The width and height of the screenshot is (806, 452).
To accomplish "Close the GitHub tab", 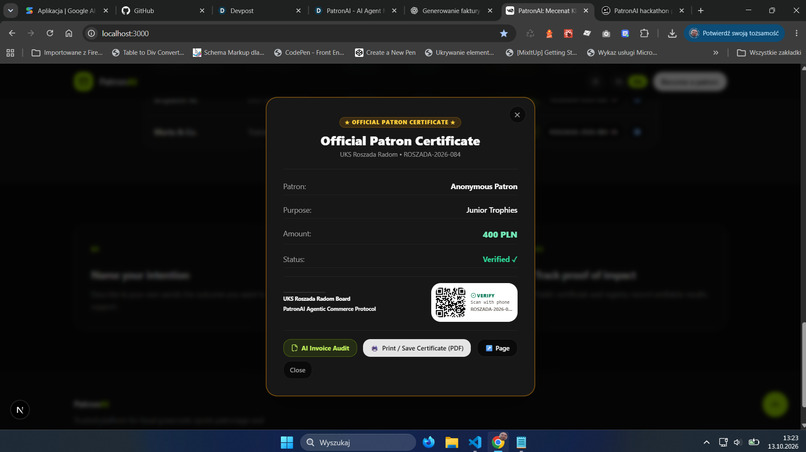I will click(202, 10).
